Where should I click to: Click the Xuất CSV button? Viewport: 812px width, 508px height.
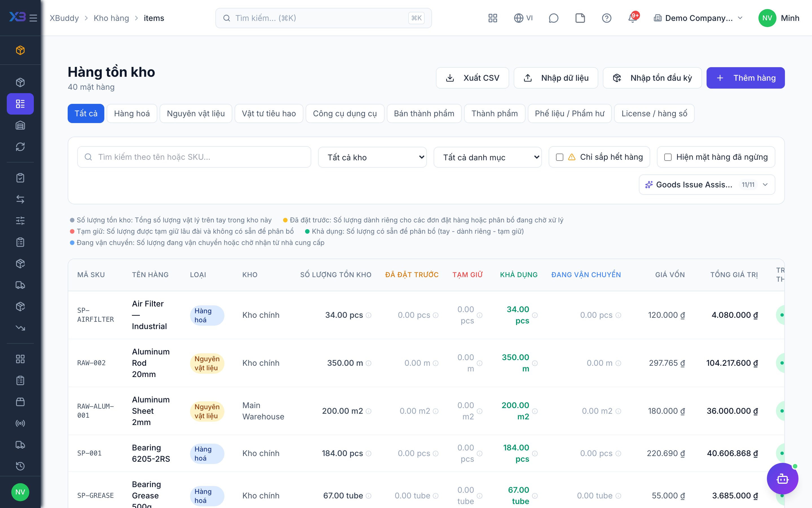473,78
